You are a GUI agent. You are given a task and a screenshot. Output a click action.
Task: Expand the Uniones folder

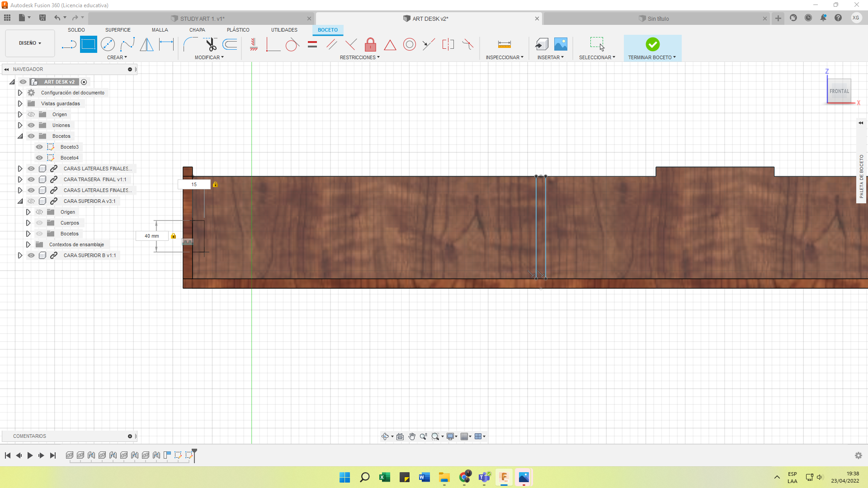(20, 125)
